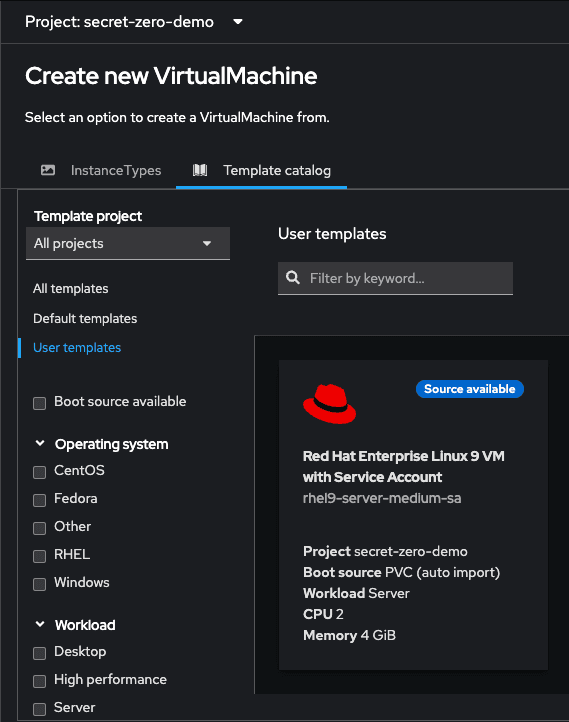Click the Project secret-zero-demo card detail

pyautogui.click(x=385, y=551)
